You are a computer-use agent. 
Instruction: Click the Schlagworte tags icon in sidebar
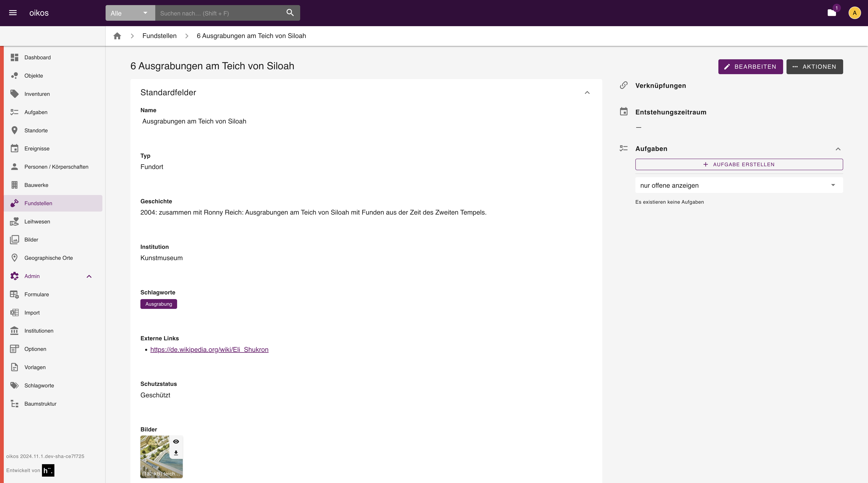pyautogui.click(x=14, y=385)
